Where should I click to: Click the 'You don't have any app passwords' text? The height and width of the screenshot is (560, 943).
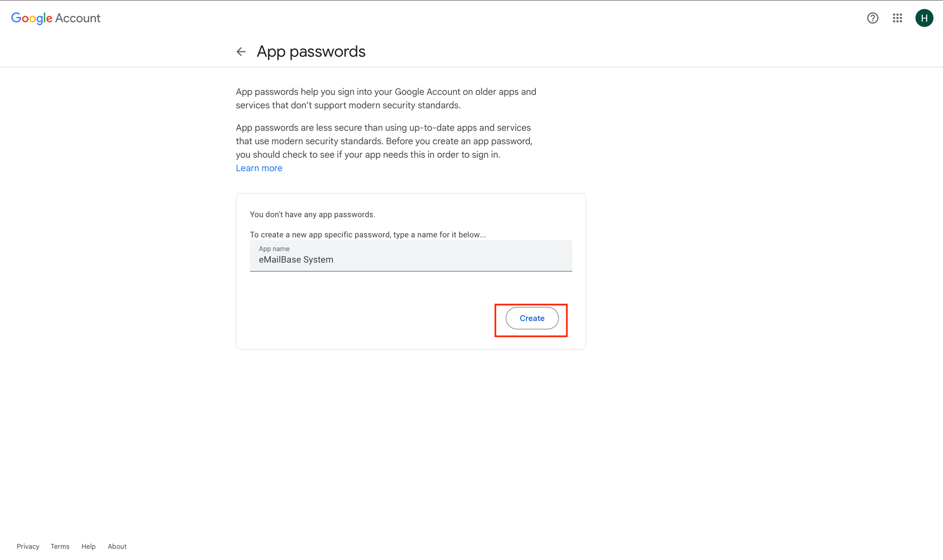click(312, 214)
